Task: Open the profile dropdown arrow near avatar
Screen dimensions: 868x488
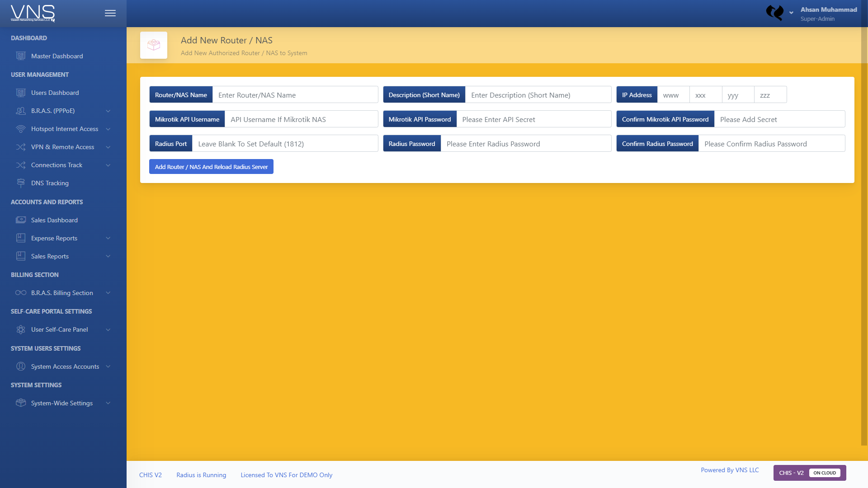Action: pos(791,13)
